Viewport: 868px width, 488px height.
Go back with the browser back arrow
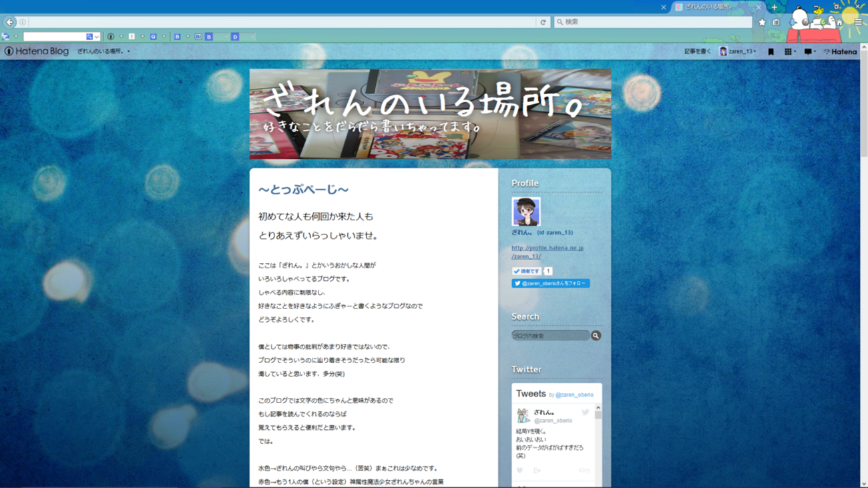(9, 22)
